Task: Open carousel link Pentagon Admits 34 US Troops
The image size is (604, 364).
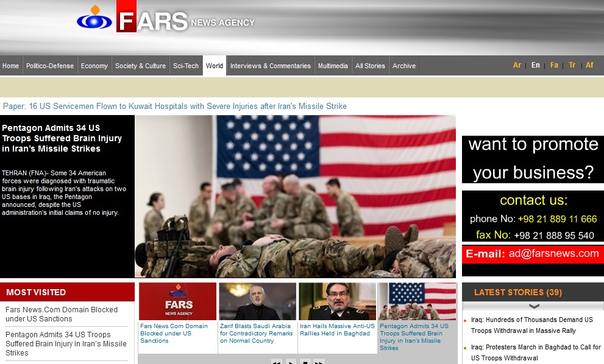Action: (414, 337)
